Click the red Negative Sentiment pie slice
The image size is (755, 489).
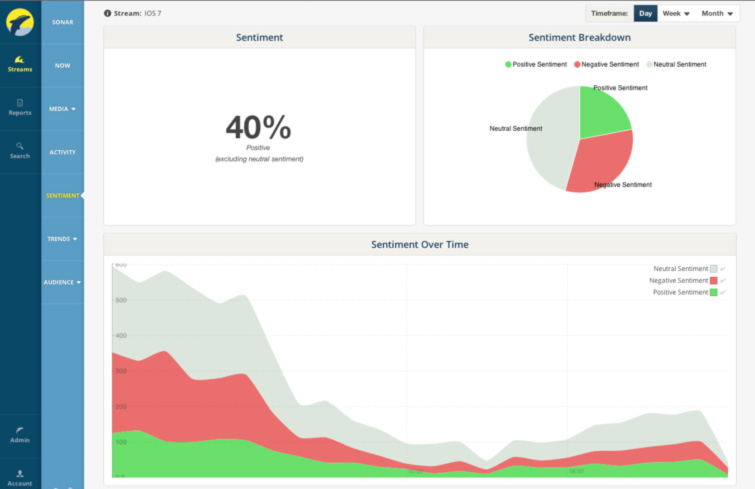[x=600, y=160]
